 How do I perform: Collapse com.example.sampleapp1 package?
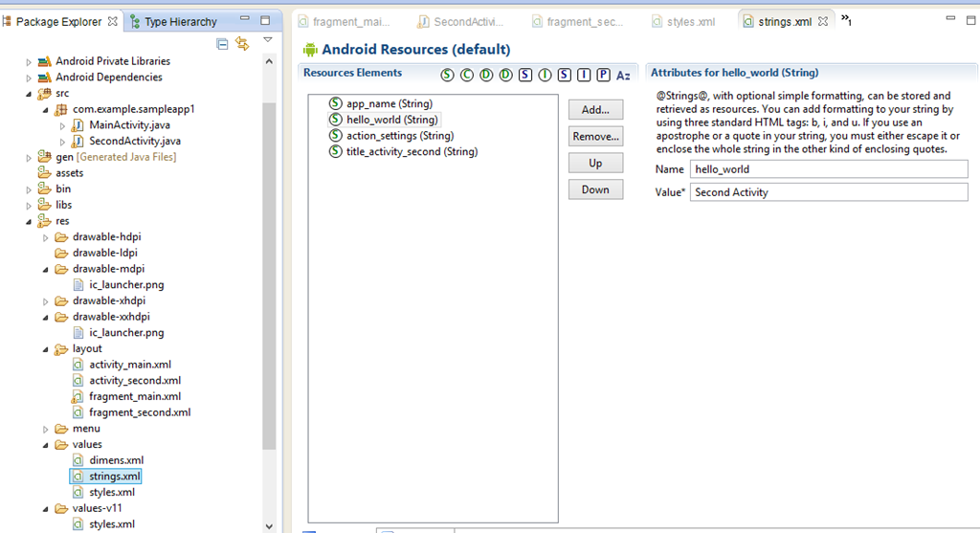45,110
